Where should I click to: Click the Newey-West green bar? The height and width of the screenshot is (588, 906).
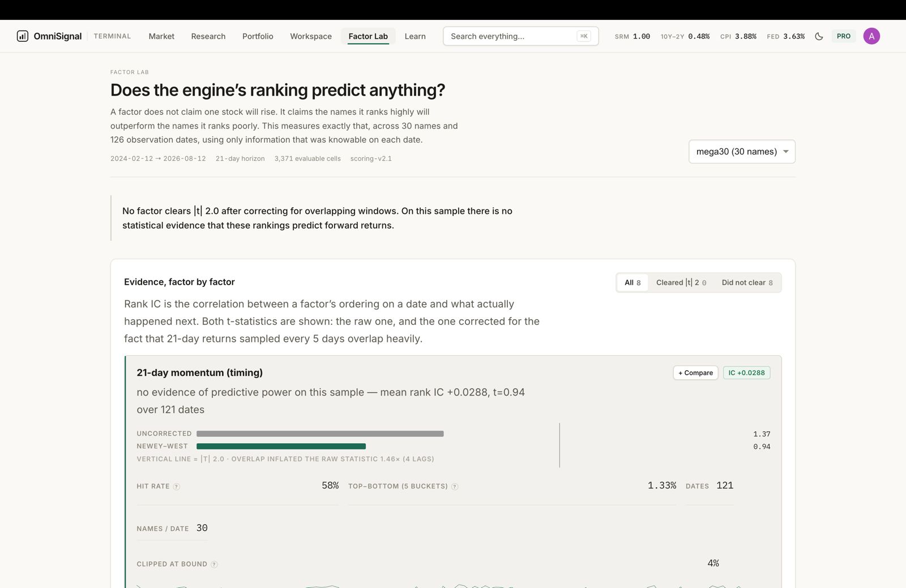click(281, 447)
